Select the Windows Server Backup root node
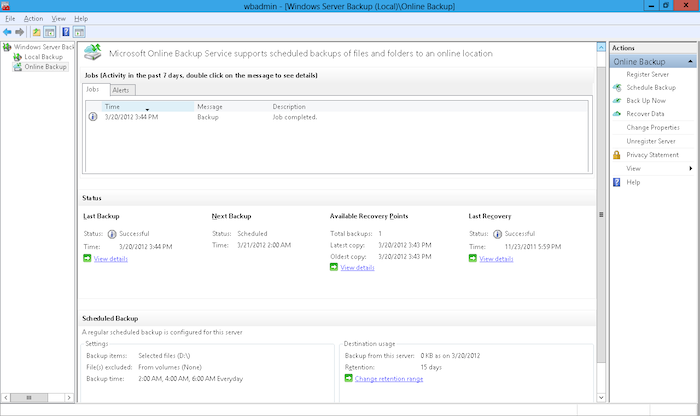Image resolution: width=700 pixels, height=416 pixels. click(x=42, y=47)
